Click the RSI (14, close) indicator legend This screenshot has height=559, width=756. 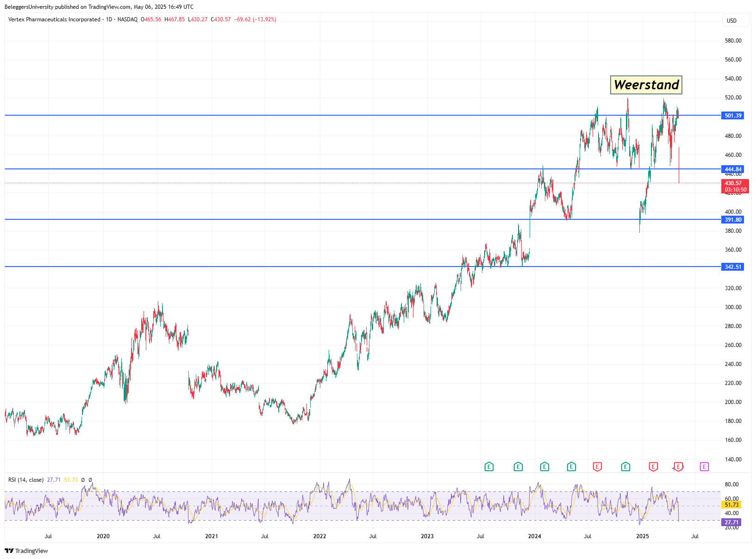(26, 480)
